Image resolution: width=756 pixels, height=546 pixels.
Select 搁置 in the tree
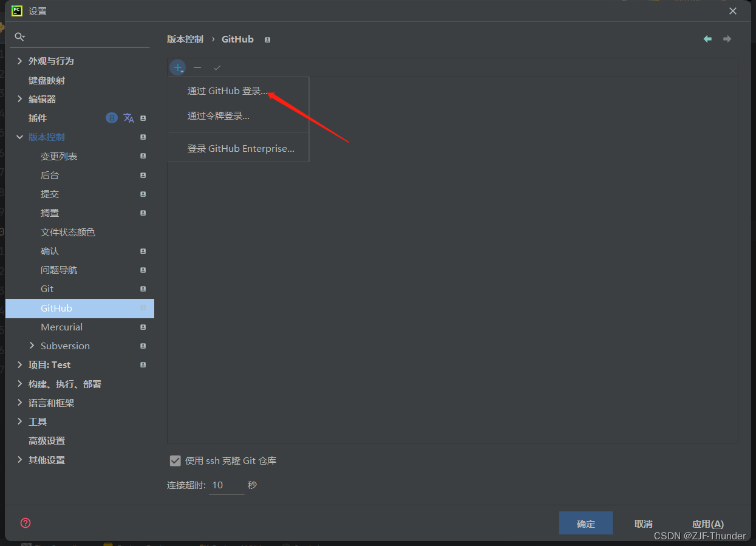pos(50,213)
